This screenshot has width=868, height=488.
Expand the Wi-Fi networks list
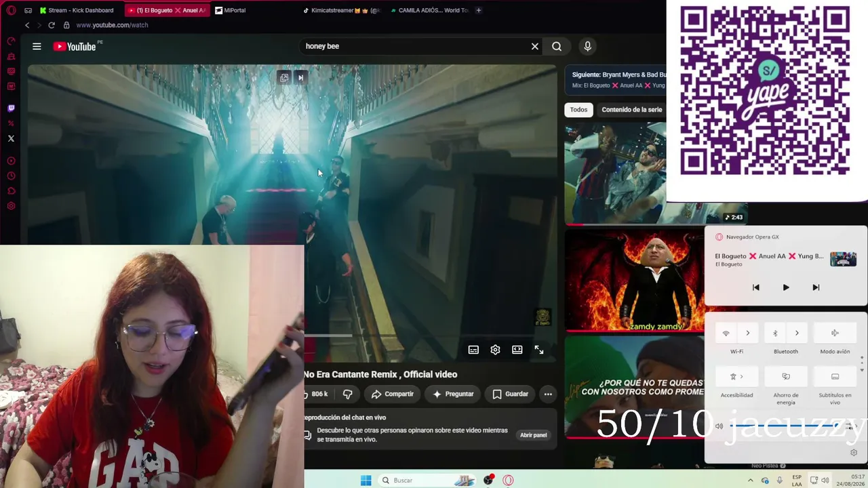click(748, 333)
